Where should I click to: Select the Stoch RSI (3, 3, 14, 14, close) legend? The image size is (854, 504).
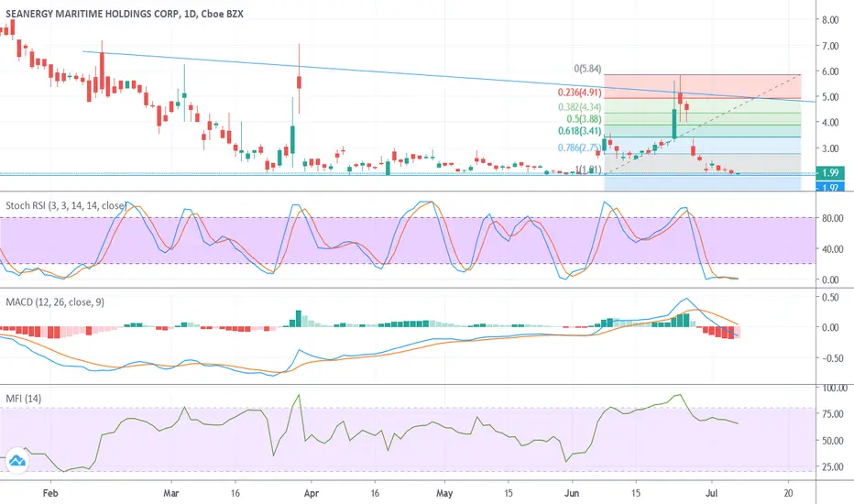(x=67, y=205)
